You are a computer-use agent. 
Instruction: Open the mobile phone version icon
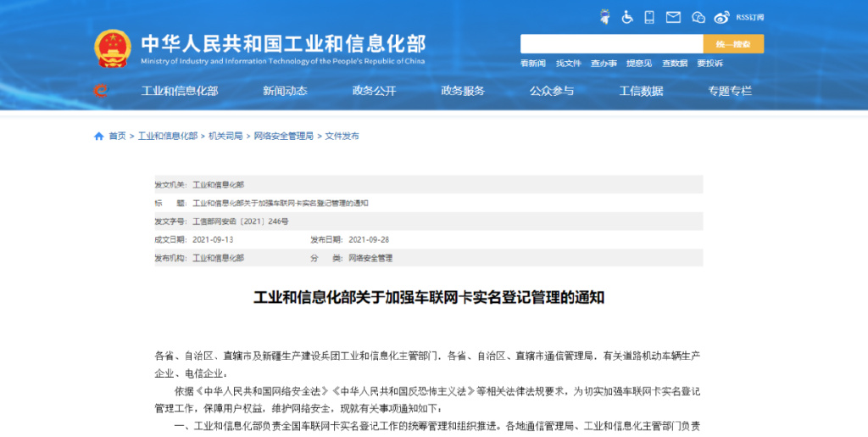649,17
